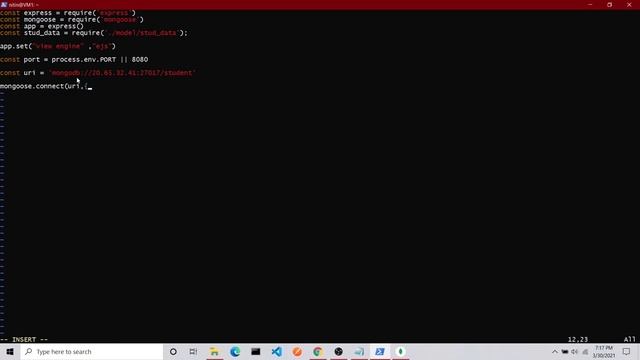Click the 'const port = process.env.PORT' line

coord(74,60)
